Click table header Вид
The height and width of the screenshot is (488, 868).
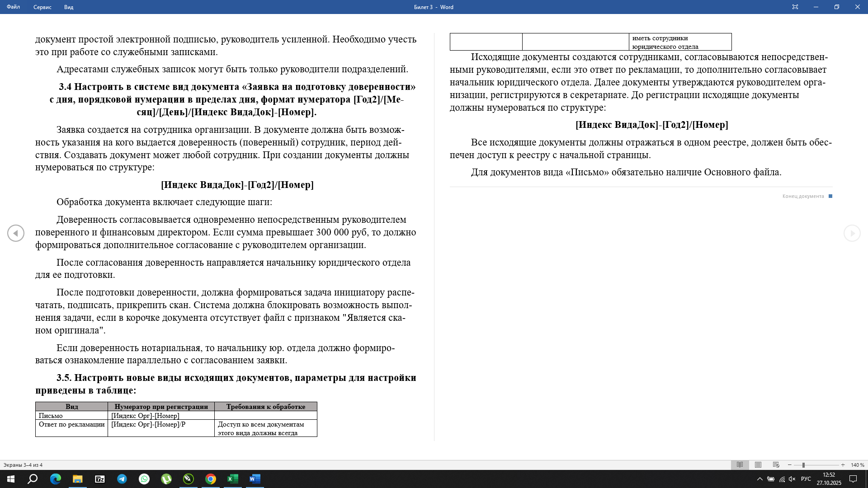point(72,407)
